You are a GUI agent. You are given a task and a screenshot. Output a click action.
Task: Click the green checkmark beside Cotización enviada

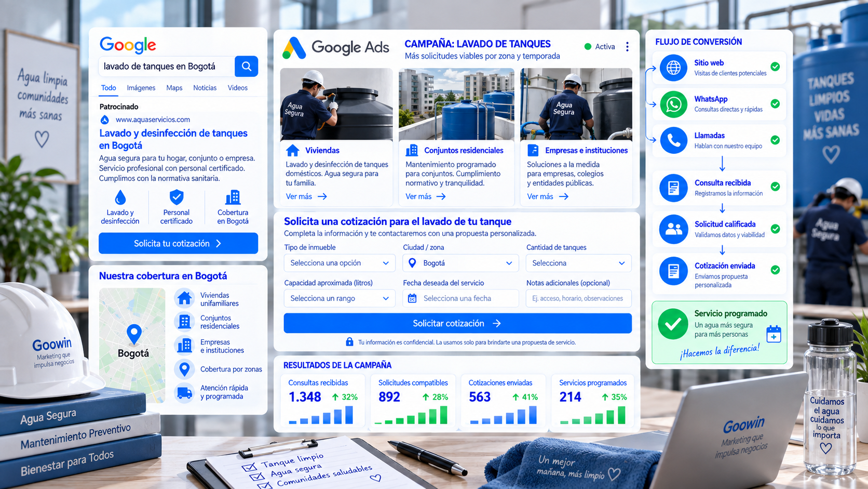[775, 270]
